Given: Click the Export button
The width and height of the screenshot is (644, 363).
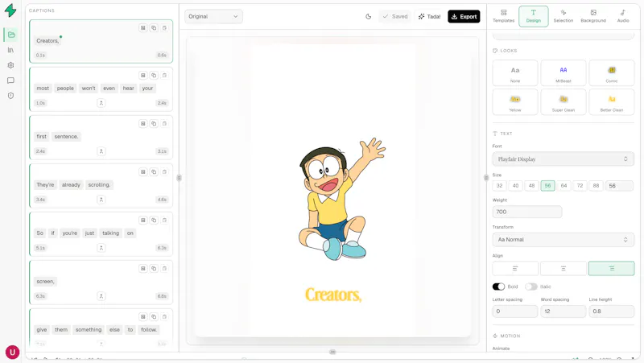Looking at the screenshot, I should pos(464,16).
